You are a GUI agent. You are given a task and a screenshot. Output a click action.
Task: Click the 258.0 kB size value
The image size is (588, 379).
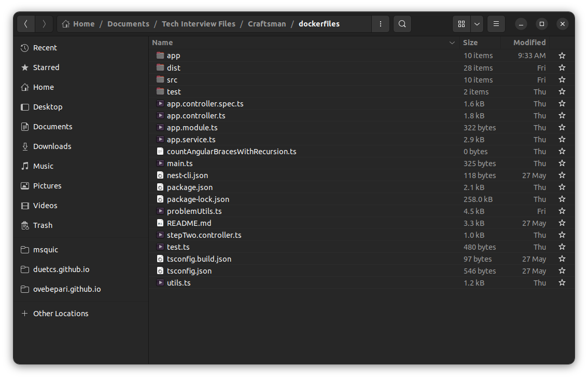pyautogui.click(x=478, y=199)
